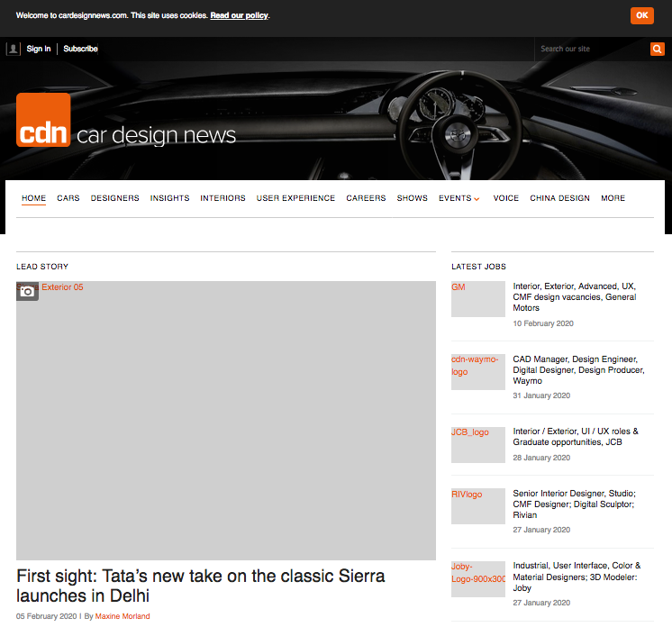Open the Shows section
This screenshot has height=627, width=672.
tap(413, 198)
